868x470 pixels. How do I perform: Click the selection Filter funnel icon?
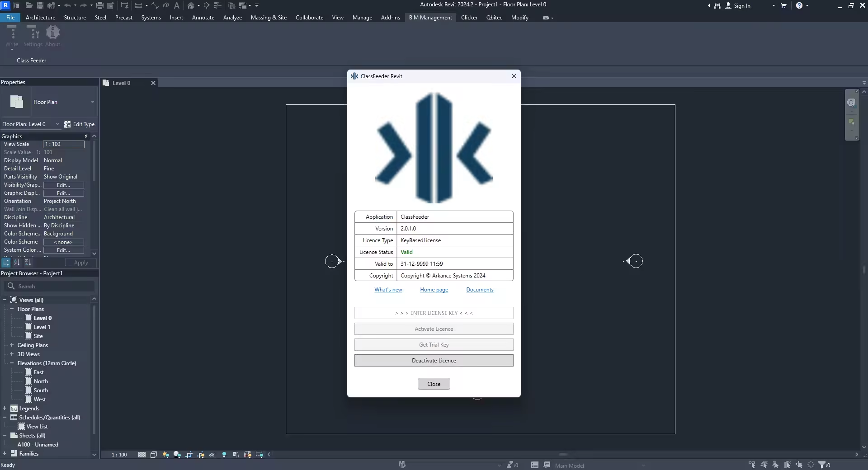click(822, 465)
